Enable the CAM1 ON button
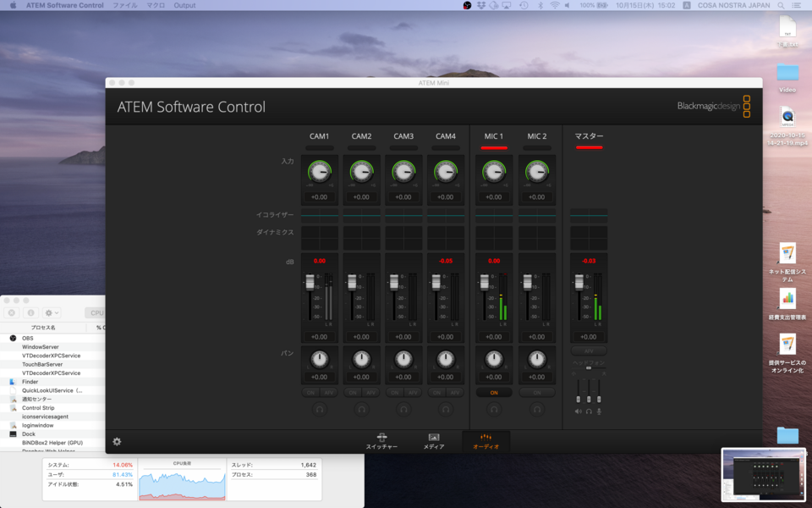 click(x=310, y=392)
